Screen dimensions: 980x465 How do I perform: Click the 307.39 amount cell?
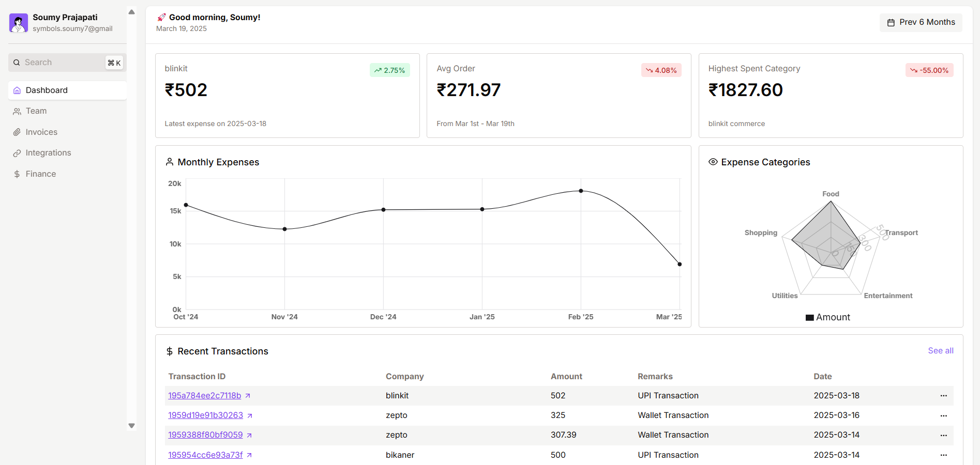click(563, 435)
